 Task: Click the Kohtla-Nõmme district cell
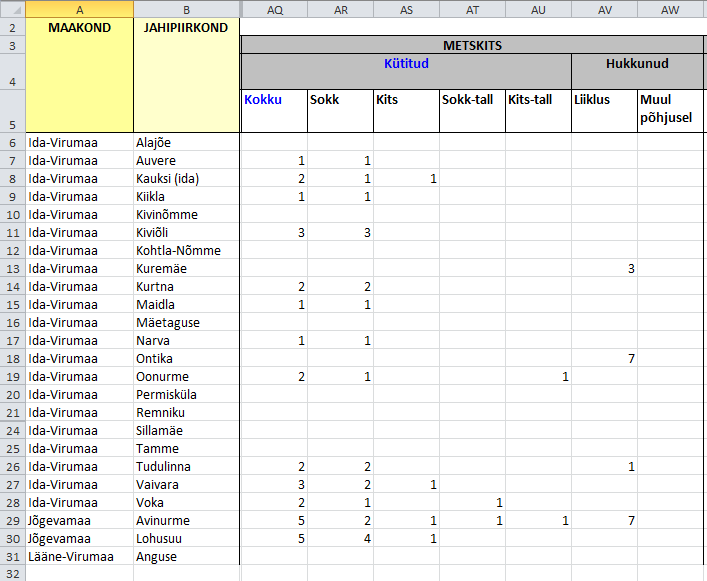point(186,251)
